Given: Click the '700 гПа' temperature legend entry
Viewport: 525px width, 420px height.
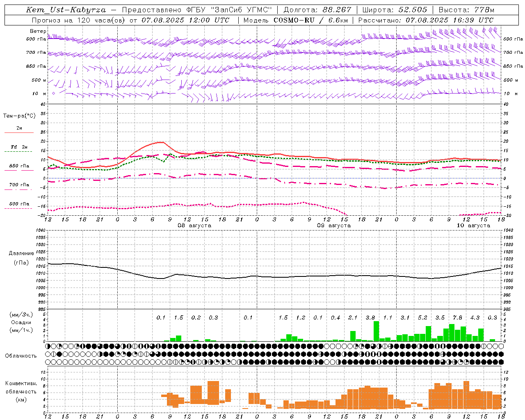Looking at the screenshot, I should pyautogui.click(x=19, y=185).
